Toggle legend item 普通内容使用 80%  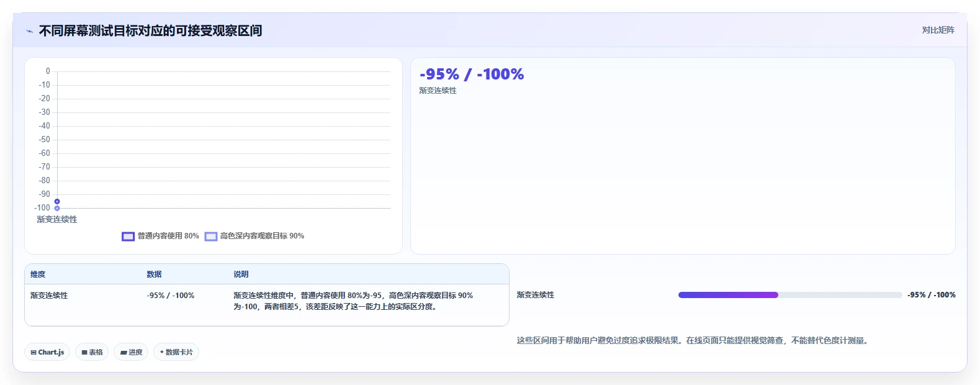161,236
